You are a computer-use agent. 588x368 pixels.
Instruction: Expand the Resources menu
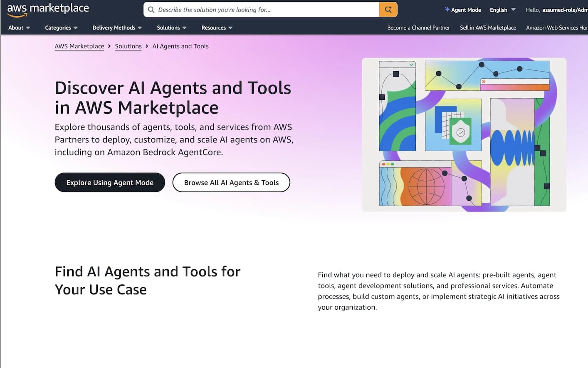[217, 28]
